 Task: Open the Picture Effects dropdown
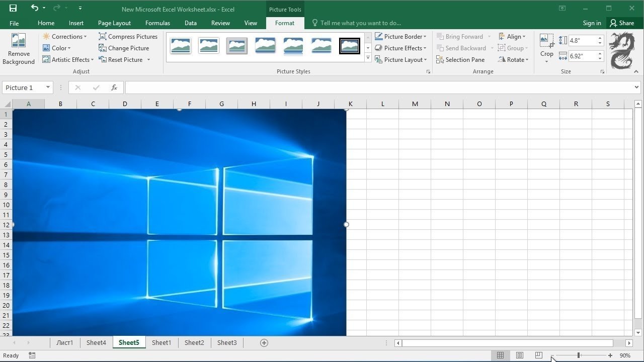tap(400, 48)
